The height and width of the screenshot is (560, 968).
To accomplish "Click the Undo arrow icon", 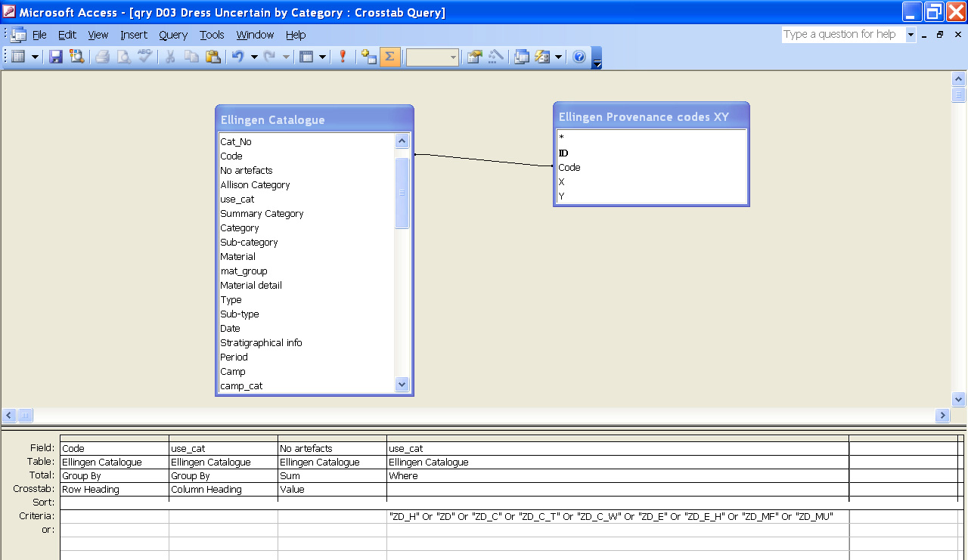I will (238, 57).
